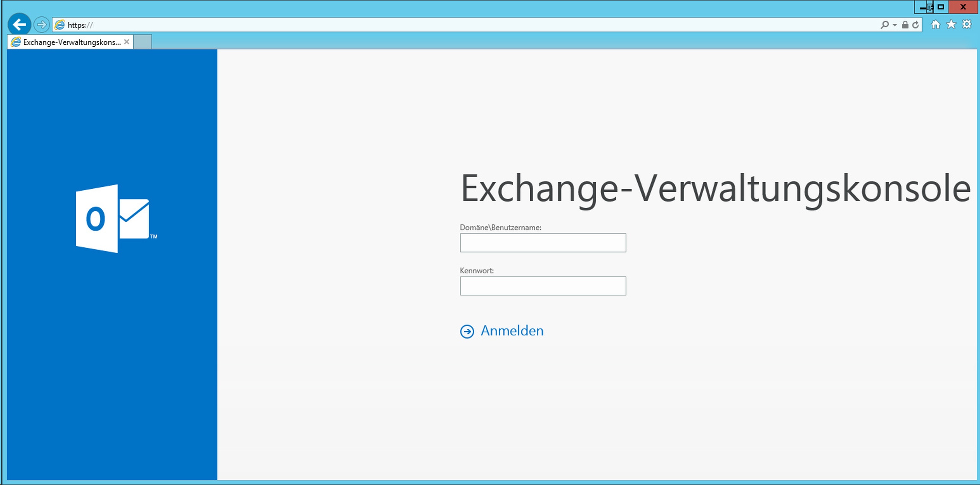Viewport: 980px width, 485px height.
Task: Click the Internet Explorer page icon beside https
Action: pos(60,25)
